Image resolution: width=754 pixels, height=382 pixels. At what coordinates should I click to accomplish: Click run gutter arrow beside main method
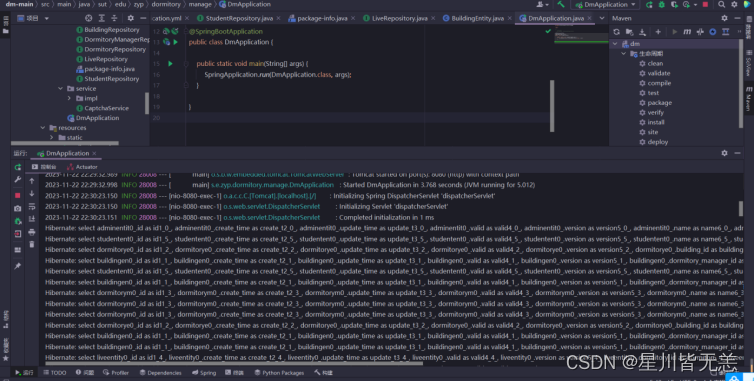170,64
